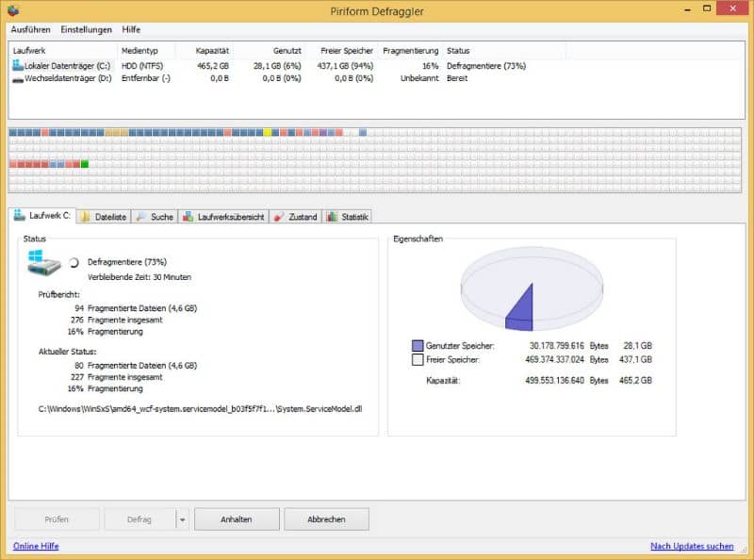Click the yellow block in the drive map
Viewport: 754px width, 560px height.
click(268, 132)
